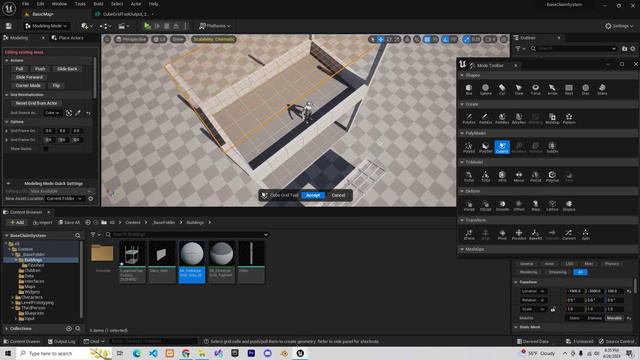Screen dimensions: 640x360
Task: Click the grid source eyedropper icon
Action: pos(78,113)
